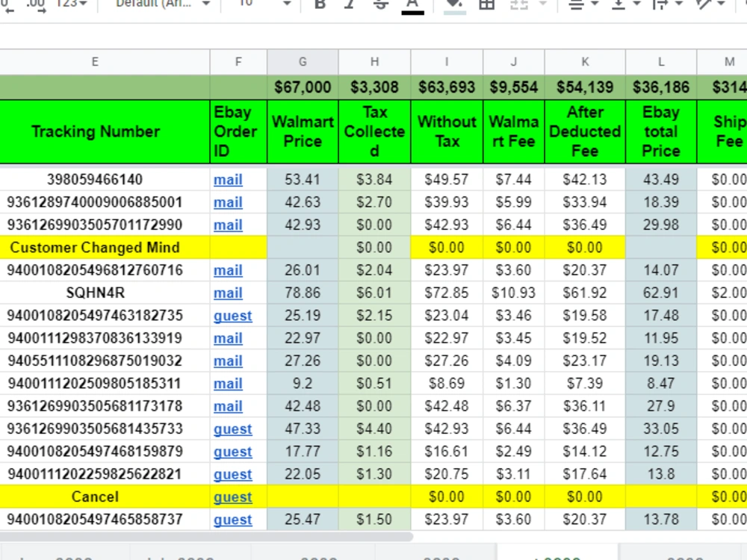
Task: Click the Walmart Price header cell
Action: coord(303,132)
